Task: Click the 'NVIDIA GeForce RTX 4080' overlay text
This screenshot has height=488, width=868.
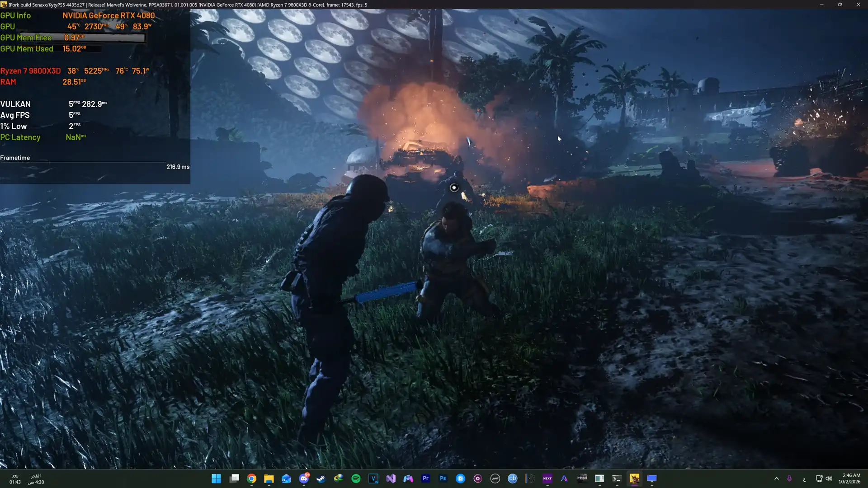Action: (108, 15)
